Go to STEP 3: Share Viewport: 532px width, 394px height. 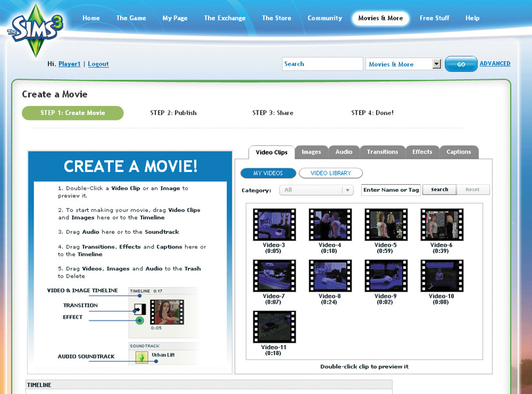click(273, 113)
